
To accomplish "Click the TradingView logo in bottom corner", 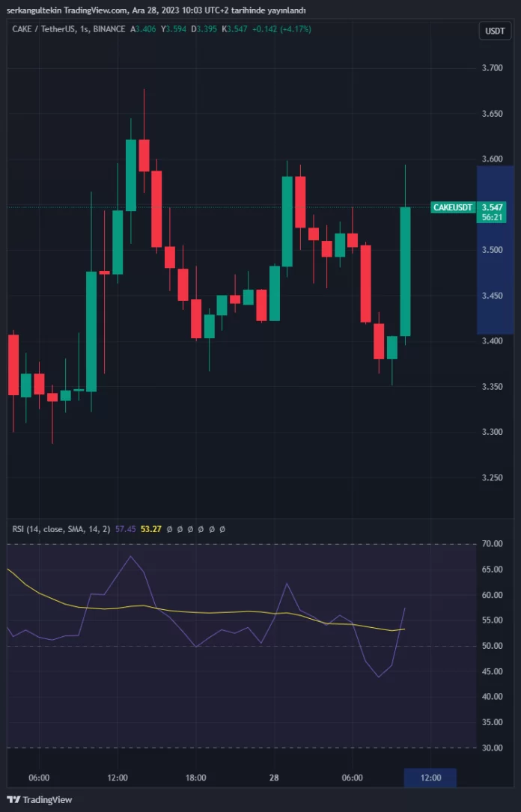I will [x=40, y=799].
